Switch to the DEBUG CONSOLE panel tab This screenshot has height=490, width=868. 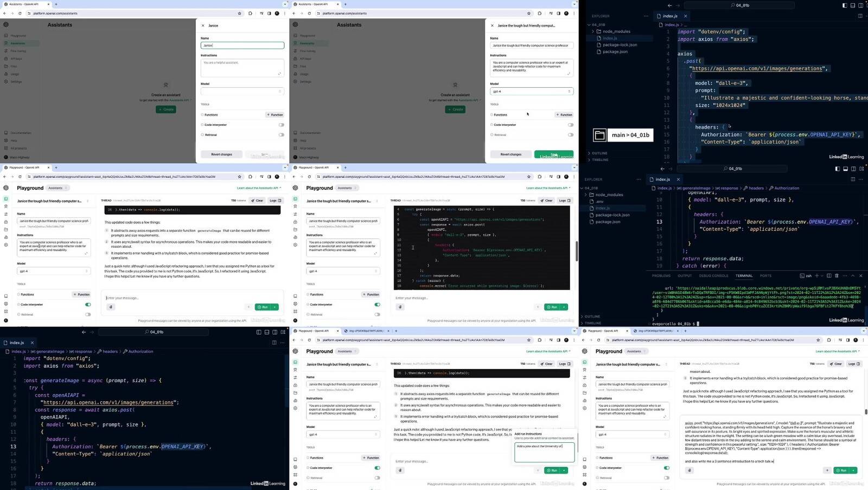coord(713,276)
